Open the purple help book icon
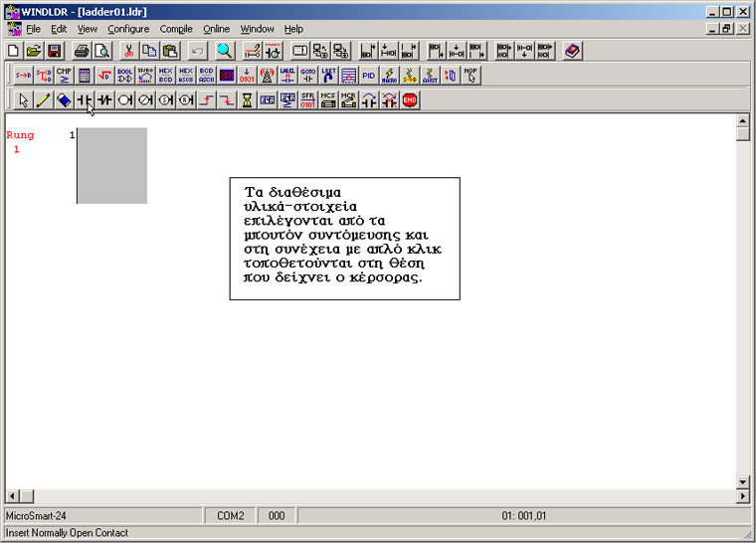The width and height of the screenshot is (756, 543). 572,50
